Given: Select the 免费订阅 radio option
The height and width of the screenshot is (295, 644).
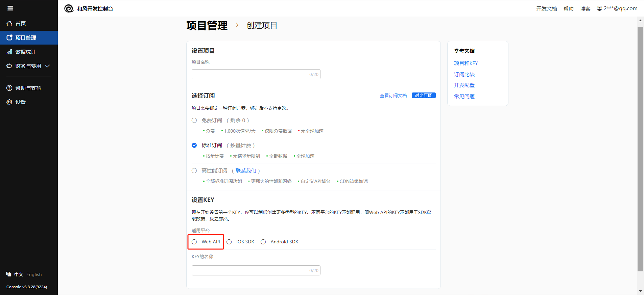Looking at the screenshot, I should 194,120.
